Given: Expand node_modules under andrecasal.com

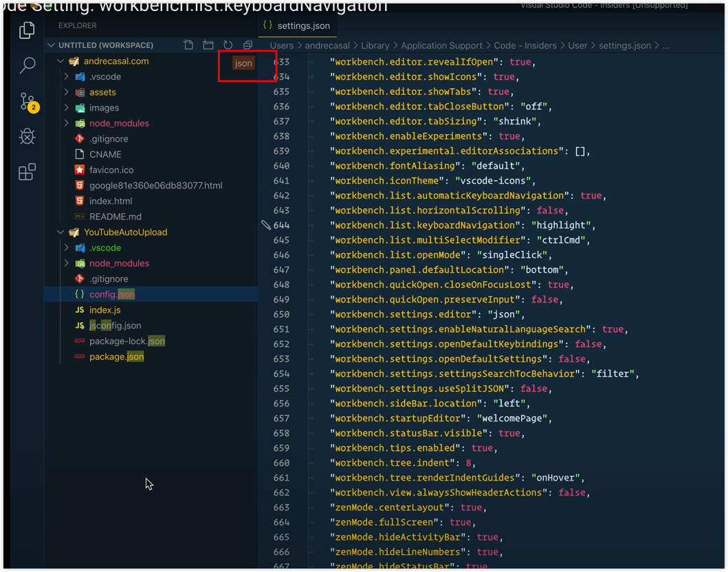Looking at the screenshot, I should tap(67, 123).
